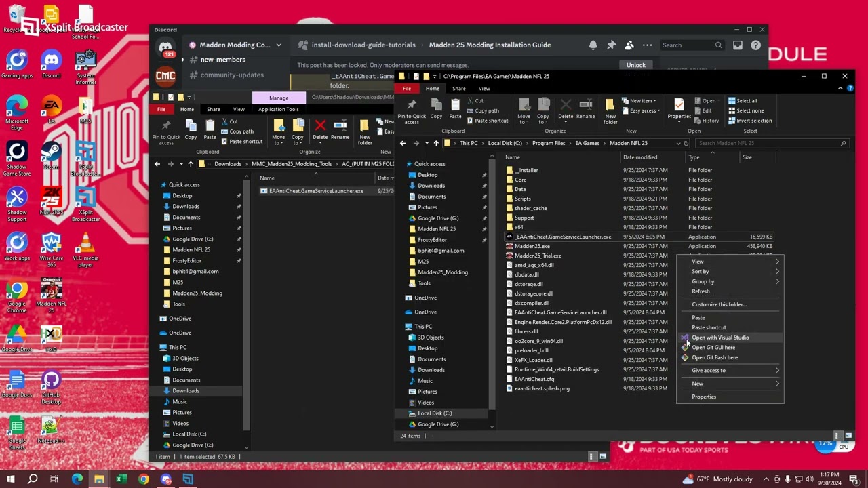Click the Discord pinned messages icon
This screenshot has width=868, height=488.
[611, 45]
